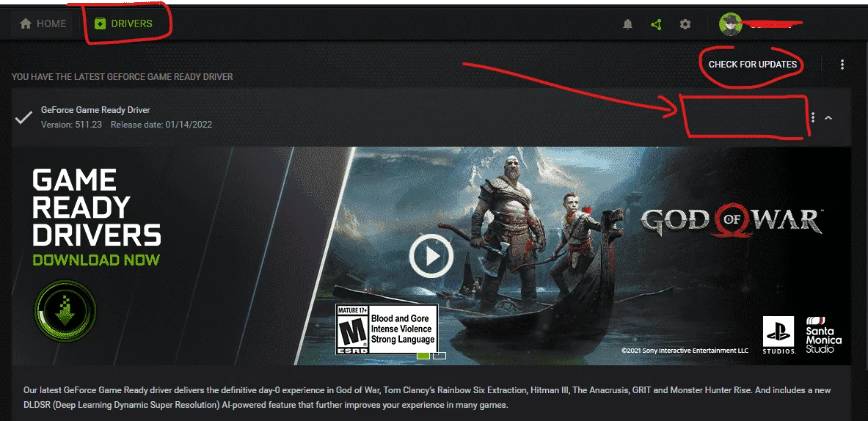Open the notifications bell
Screen dimensions: 868x421
coord(627,24)
